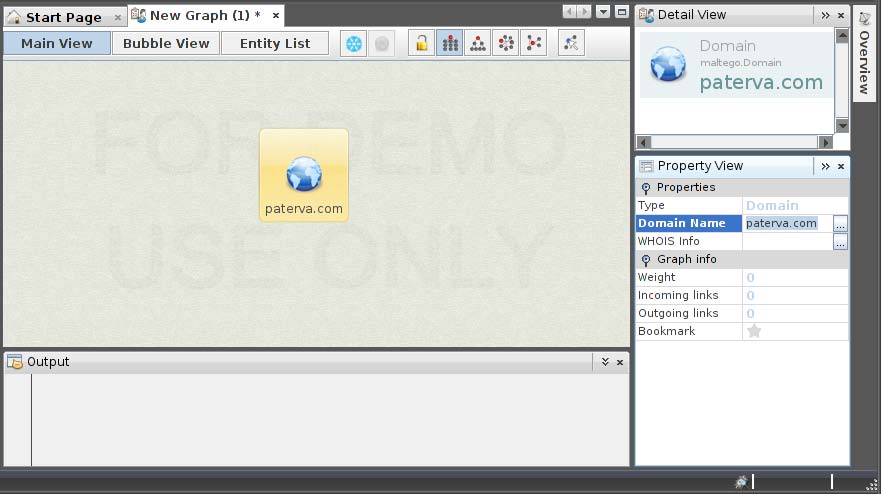Screen dimensions: 883x495
Task: Click ellipsis button beside WHOIS Info
Action: (840, 242)
